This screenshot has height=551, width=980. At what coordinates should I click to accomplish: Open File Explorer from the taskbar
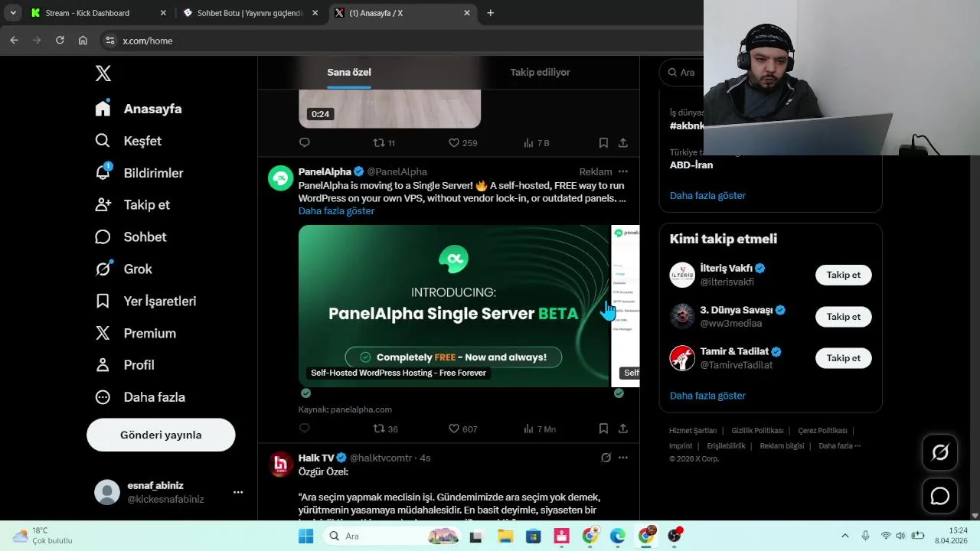click(x=505, y=536)
